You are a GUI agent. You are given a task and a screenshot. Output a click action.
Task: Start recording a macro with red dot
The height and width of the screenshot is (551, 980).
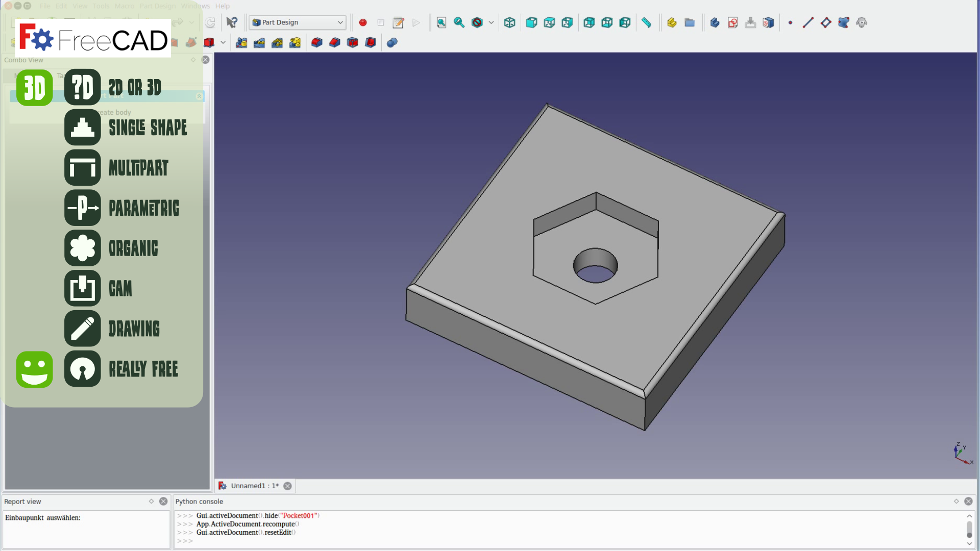[x=363, y=22]
